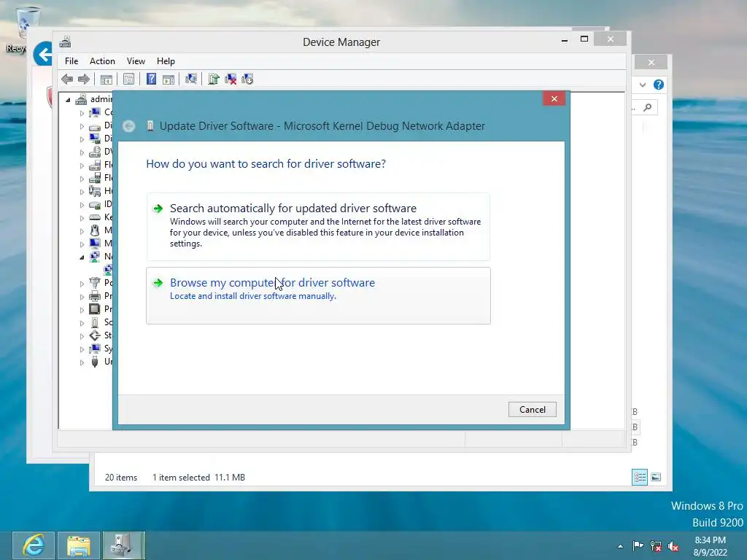
Task: Open the taskbar clock showing 8:34 PM
Action: [x=710, y=546]
